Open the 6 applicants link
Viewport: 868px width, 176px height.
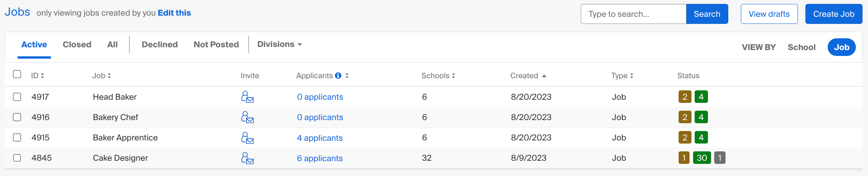click(x=320, y=158)
